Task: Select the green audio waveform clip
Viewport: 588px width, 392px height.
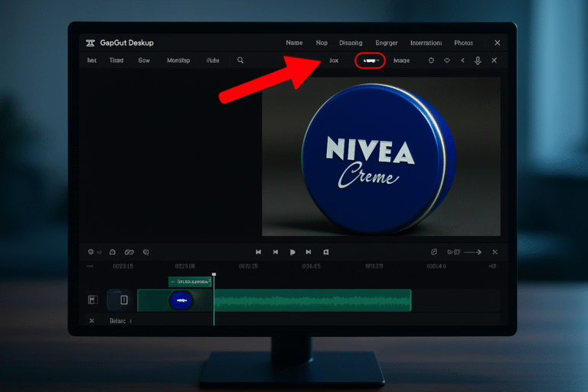Action: coord(312,300)
